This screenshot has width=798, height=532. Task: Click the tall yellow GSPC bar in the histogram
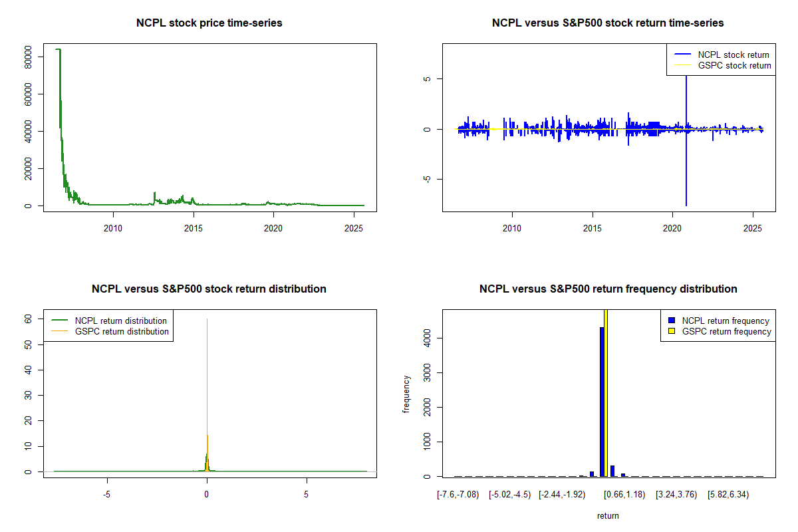pos(606,392)
